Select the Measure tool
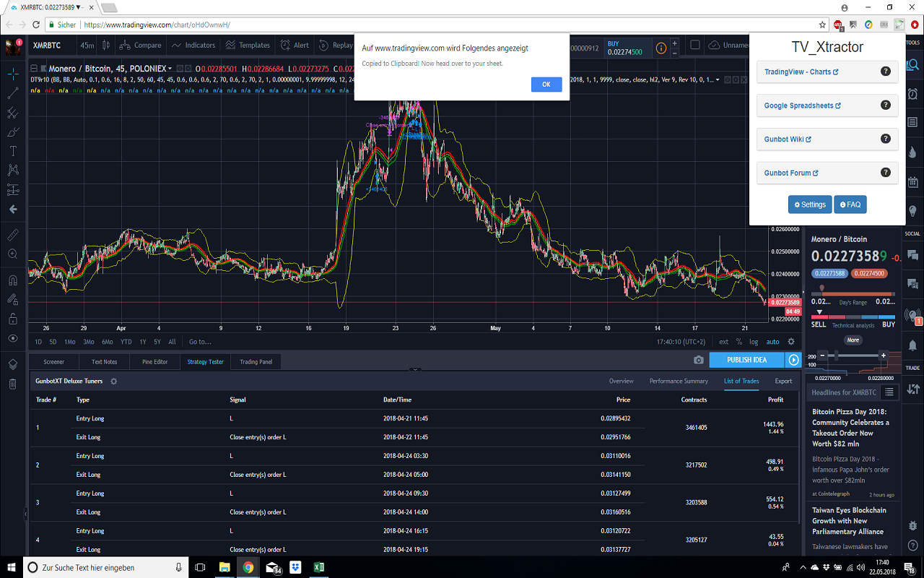This screenshot has width=924, height=578. [x=12, y=234]
